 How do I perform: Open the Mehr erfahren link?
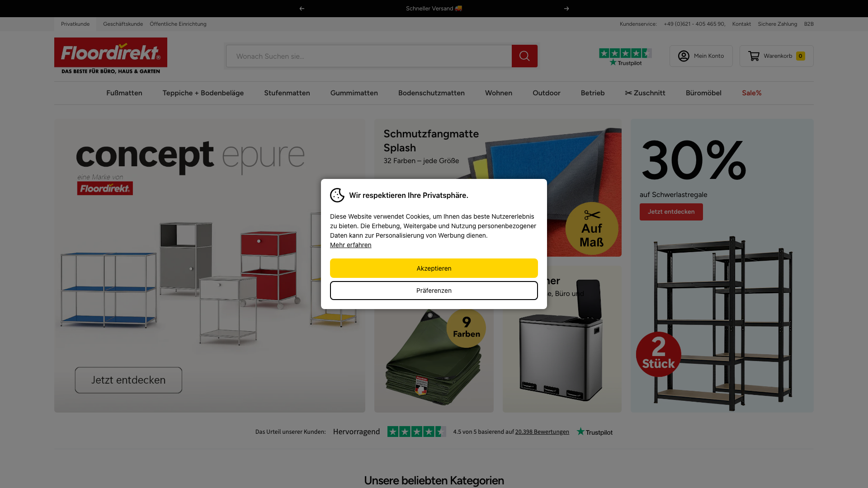pos(351,245)
